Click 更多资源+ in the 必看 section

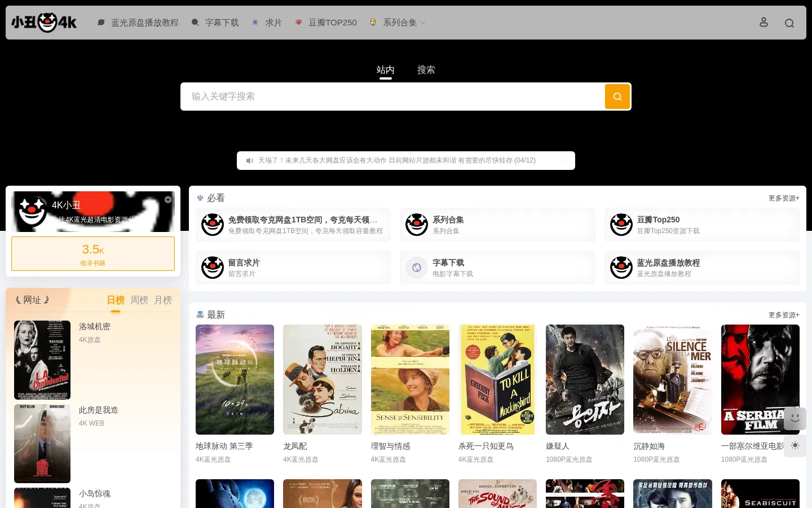coord(784,198)
